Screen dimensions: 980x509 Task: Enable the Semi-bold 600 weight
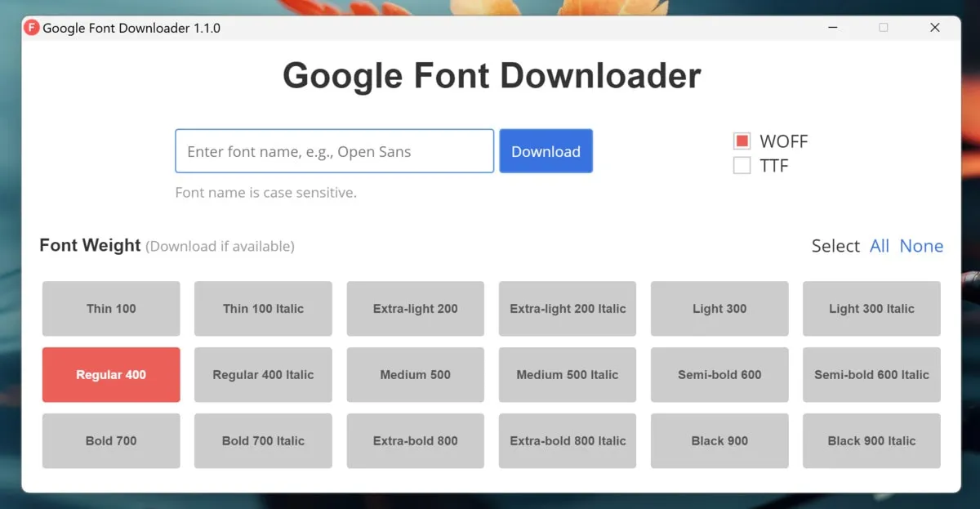719,375
